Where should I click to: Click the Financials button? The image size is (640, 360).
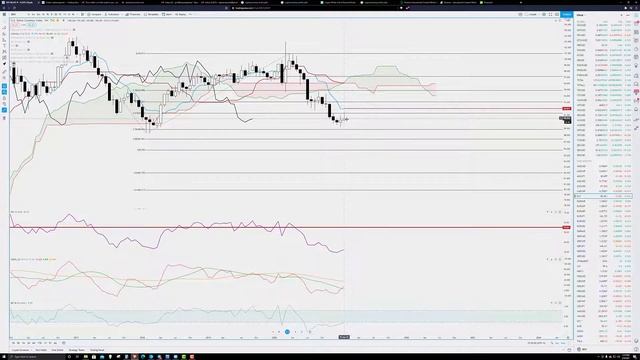pyautogui.click(x=133, y=14)
